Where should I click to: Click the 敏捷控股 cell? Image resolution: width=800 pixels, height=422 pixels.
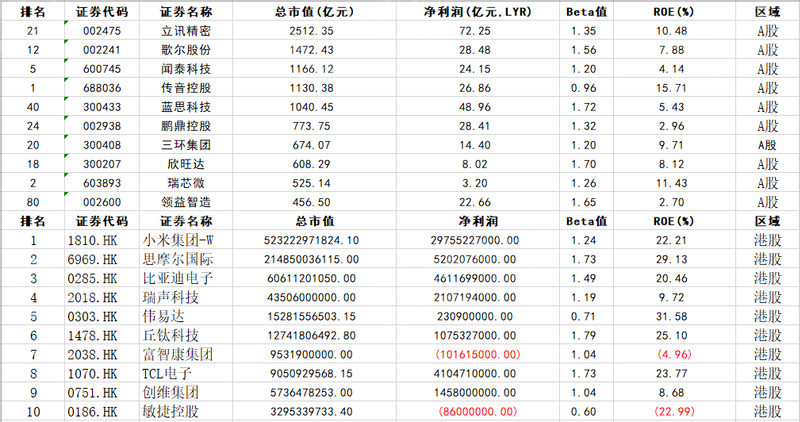(186, 411)
